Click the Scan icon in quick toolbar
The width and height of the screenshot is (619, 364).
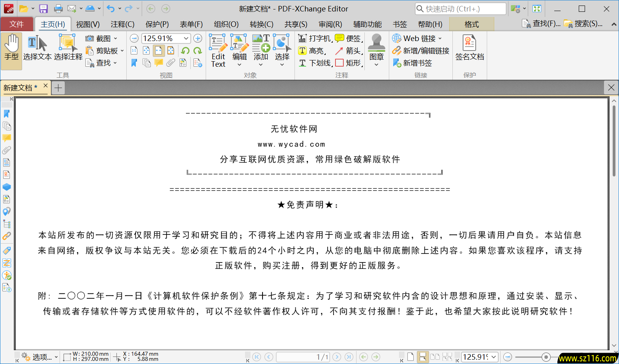[90, 8]
